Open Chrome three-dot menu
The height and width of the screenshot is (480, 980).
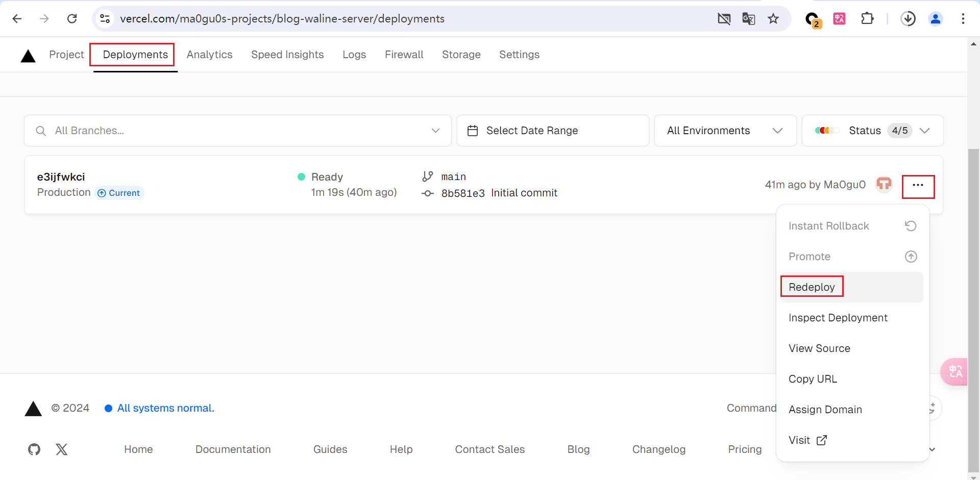tap(963, 19)
